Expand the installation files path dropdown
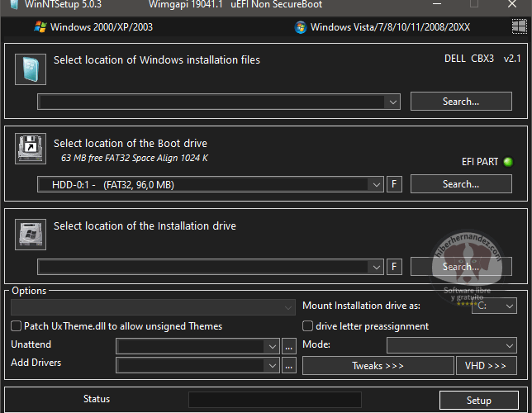This screenshot has width=532, height=413. pos(393,102)
